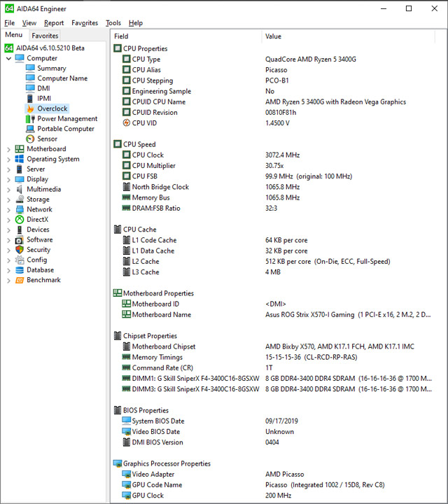Click the Motherboard Properties board icon
This screenshot has width=448, height=504.
pos(118,293)
